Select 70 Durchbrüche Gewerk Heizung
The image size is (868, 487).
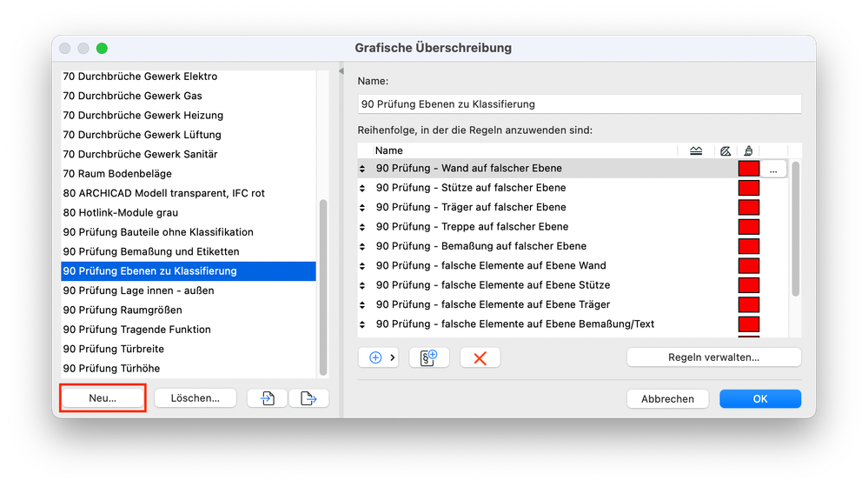coord(189,116)
